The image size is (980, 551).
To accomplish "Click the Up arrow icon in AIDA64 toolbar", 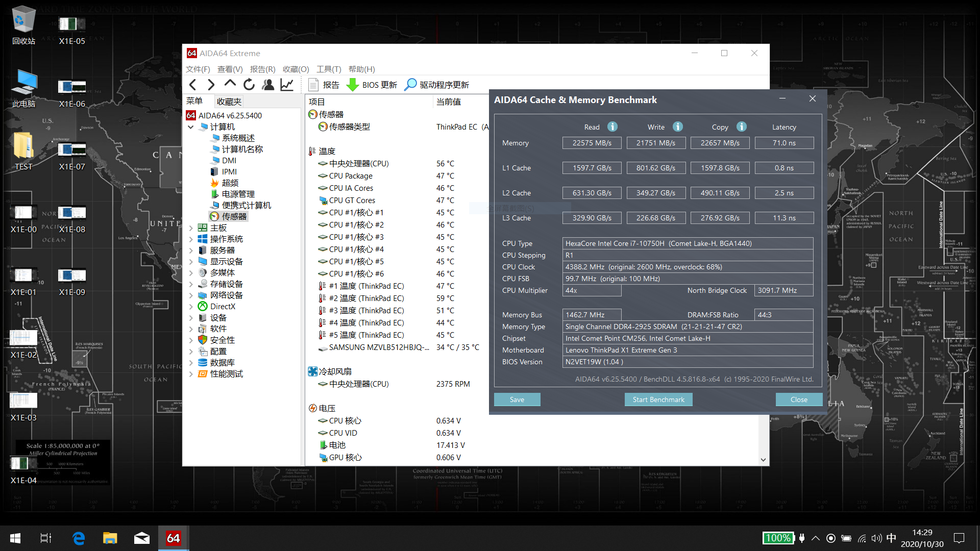I will tap(230, 84).
